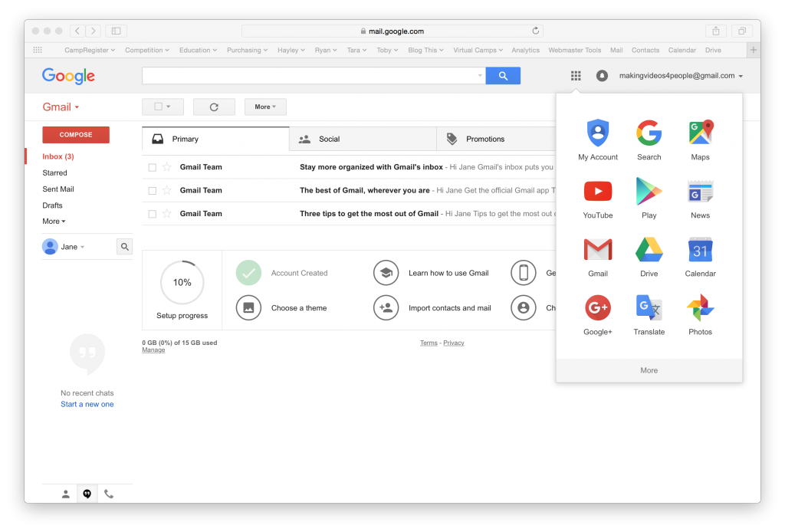Viewport: 785px width, 532px height.
Task: Refresh the inbox with the reload icon
Action: click(214, 107)
